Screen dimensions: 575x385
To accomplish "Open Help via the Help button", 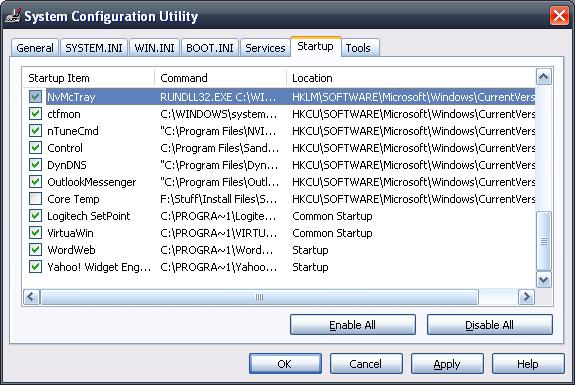I will coord(528,364).
